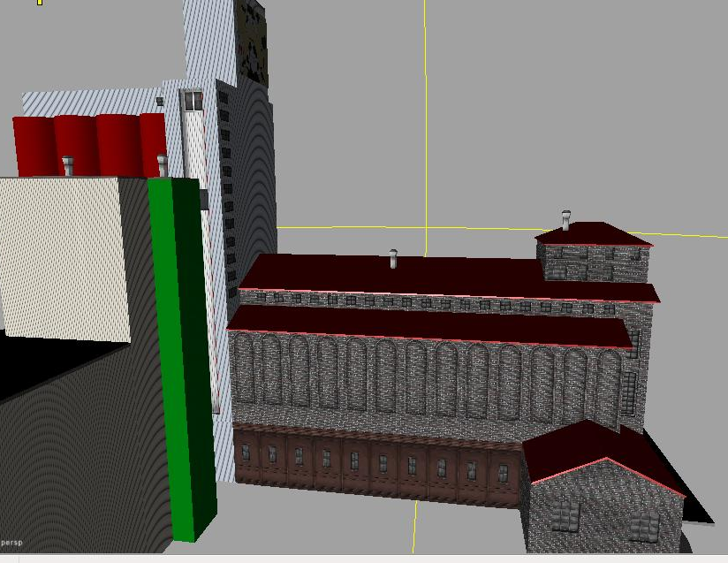Click the persp camera label

(x=11, y=543)
